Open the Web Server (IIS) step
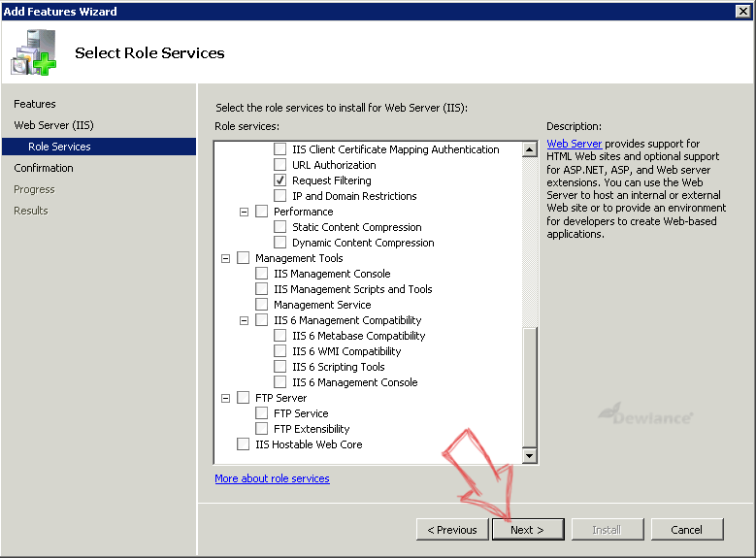This screenshot has height=558, width=756. 53,125
